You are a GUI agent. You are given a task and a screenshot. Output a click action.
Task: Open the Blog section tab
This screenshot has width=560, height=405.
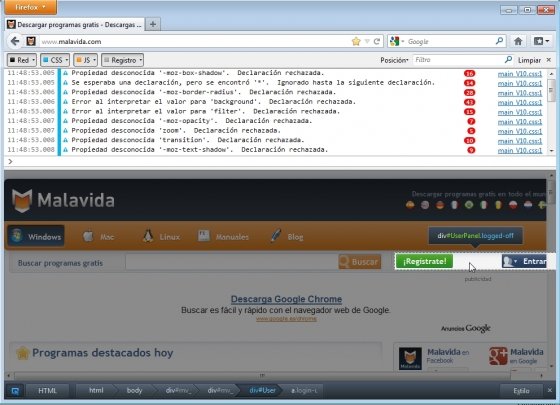(287, 236)
